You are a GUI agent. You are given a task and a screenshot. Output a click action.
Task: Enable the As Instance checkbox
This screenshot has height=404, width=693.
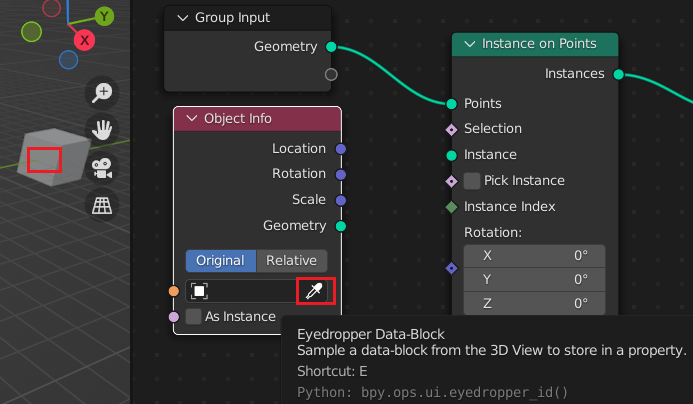click(194, 316)
